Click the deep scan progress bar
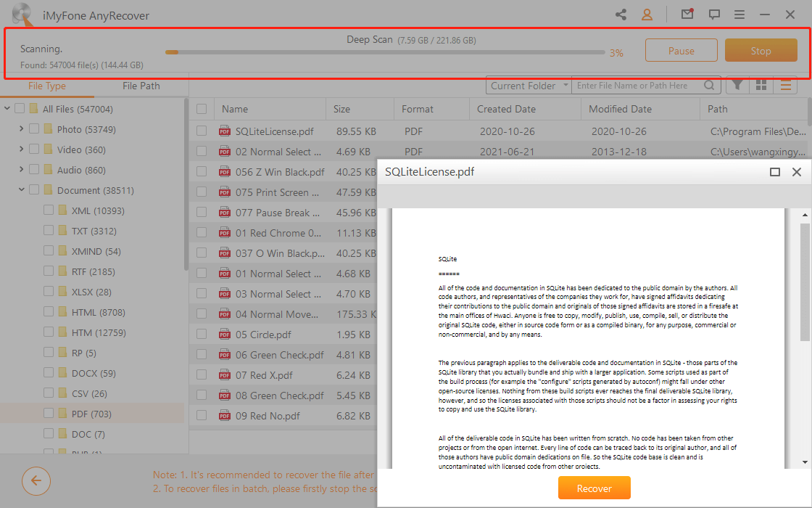The height and width of the screenshot is (508, 812). point(385,52)
